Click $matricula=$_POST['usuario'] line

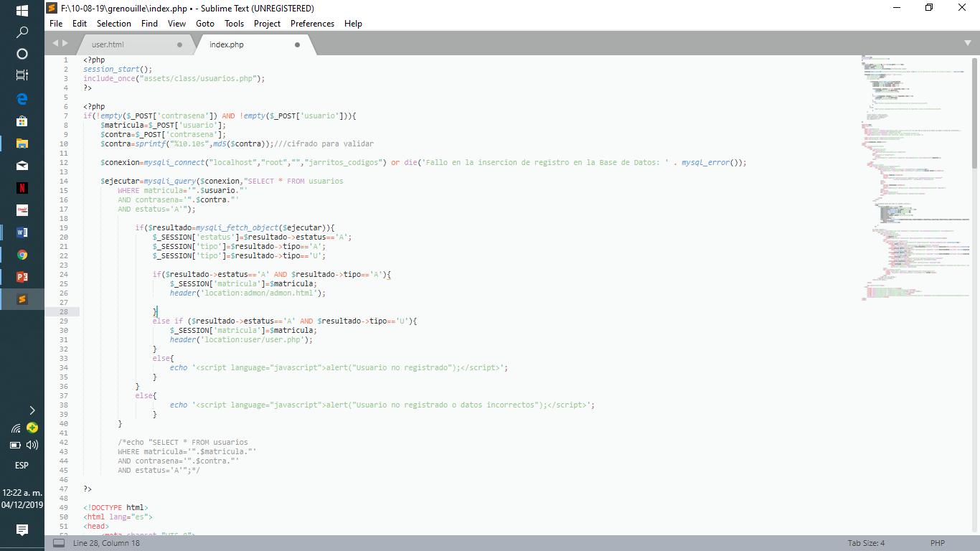pos(163,126)
